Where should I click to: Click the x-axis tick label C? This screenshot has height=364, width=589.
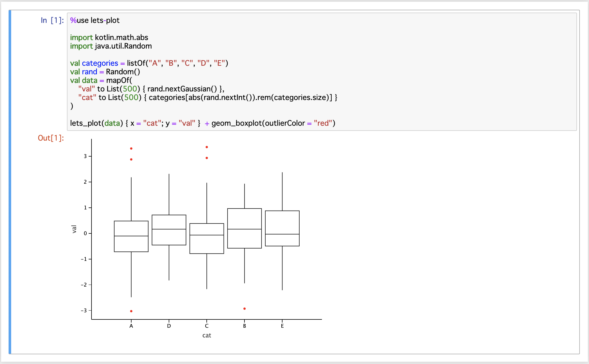click(207, 326)
